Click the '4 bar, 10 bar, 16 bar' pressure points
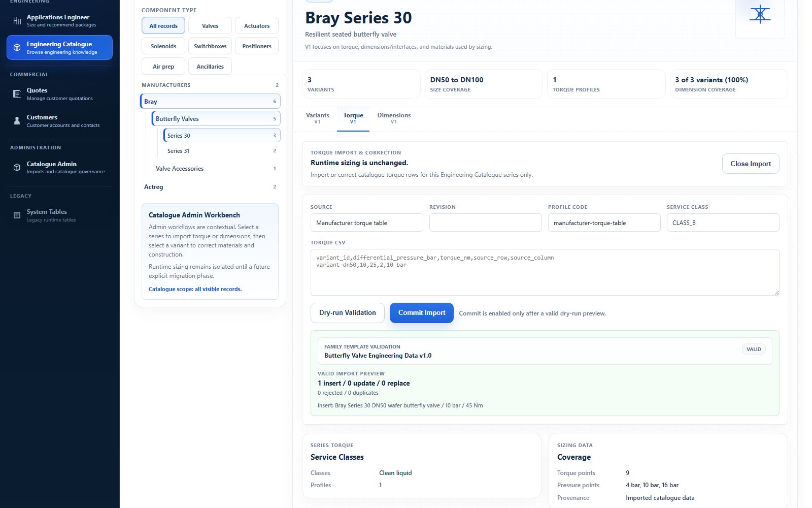 [x=652, y=485]
